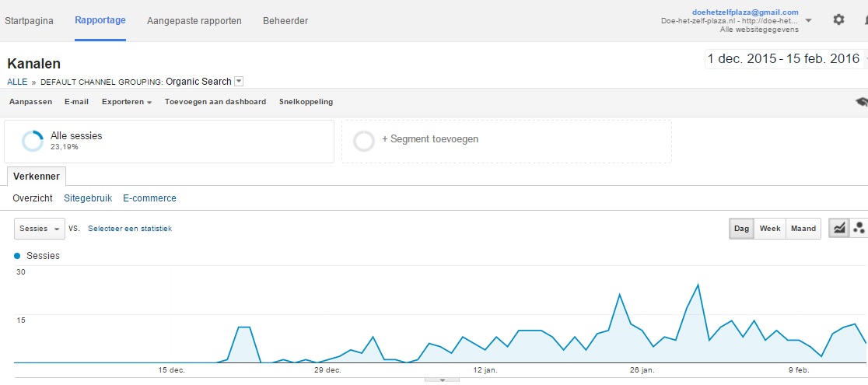The width and height of the screenshot is (868, 385).
Task: Open the settings gear icon
Action: 838,20
